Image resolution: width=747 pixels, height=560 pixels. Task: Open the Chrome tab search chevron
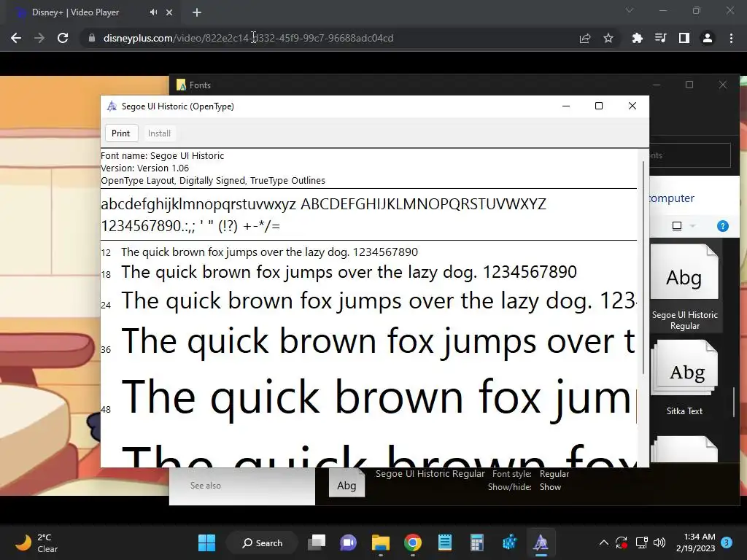coord(630,10)
